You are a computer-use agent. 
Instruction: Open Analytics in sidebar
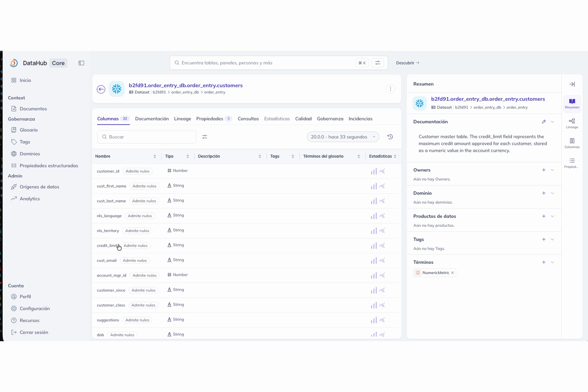click(29, 199)
